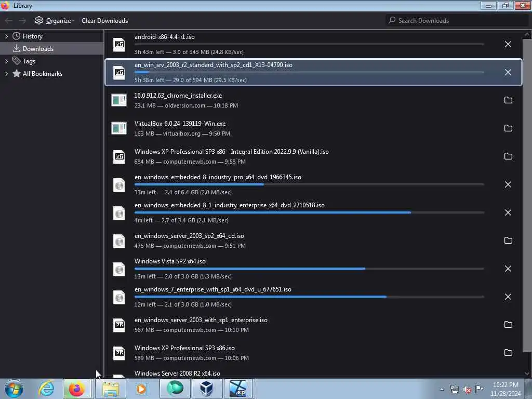Click the search magnifier icon
Image resolution: width=532 pixels, height=399 pixels.
pyautogui.click(x=392, y=20)
